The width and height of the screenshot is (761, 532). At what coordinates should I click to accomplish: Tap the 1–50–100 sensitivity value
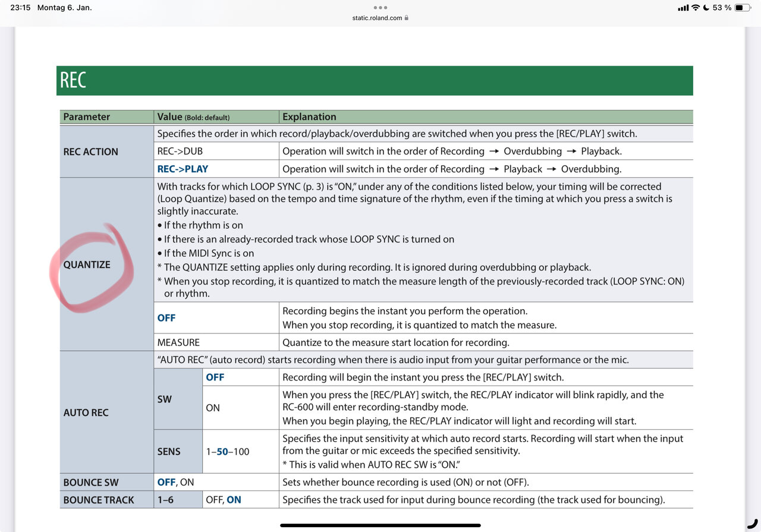pyautogui.click(x=228, y=452)
